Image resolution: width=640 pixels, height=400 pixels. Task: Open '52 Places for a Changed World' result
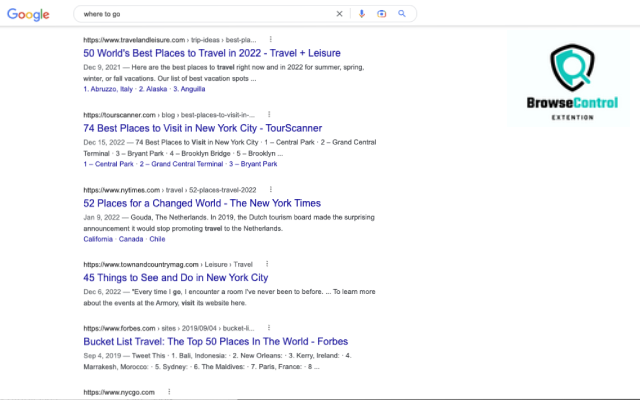tap(202, 203)
